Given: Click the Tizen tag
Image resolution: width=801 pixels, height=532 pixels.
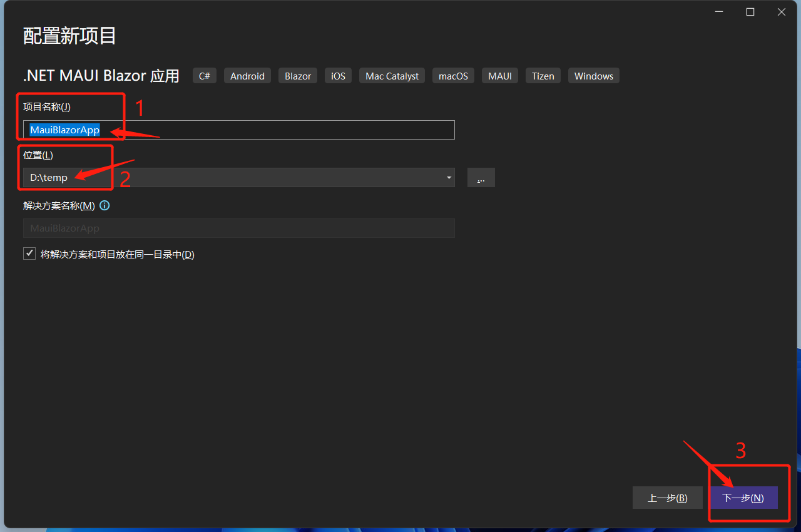Looking at the screenshot, I should (543, 76).
